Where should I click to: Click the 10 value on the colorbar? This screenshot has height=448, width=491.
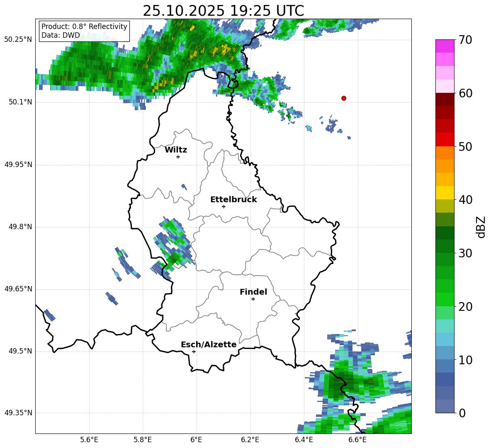tap(465, 360)
